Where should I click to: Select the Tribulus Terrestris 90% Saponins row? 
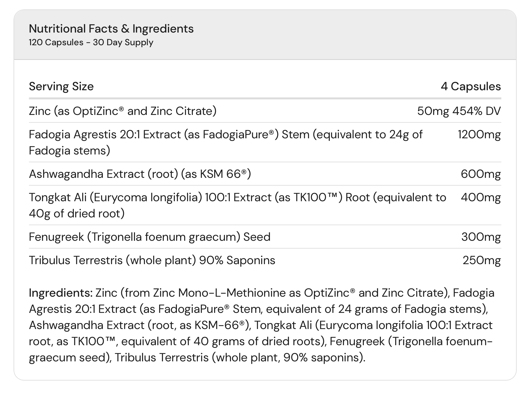[x=265, y=260]
